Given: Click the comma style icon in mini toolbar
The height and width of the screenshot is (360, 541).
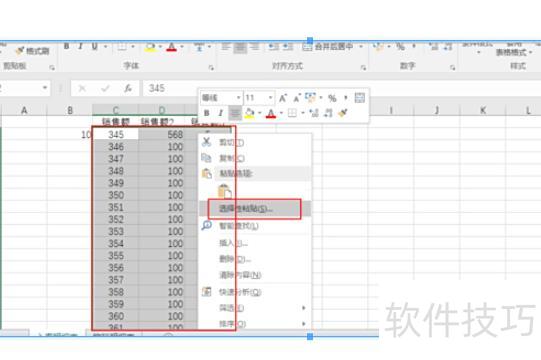Looking at the screenshot, I should coord(346,98).
